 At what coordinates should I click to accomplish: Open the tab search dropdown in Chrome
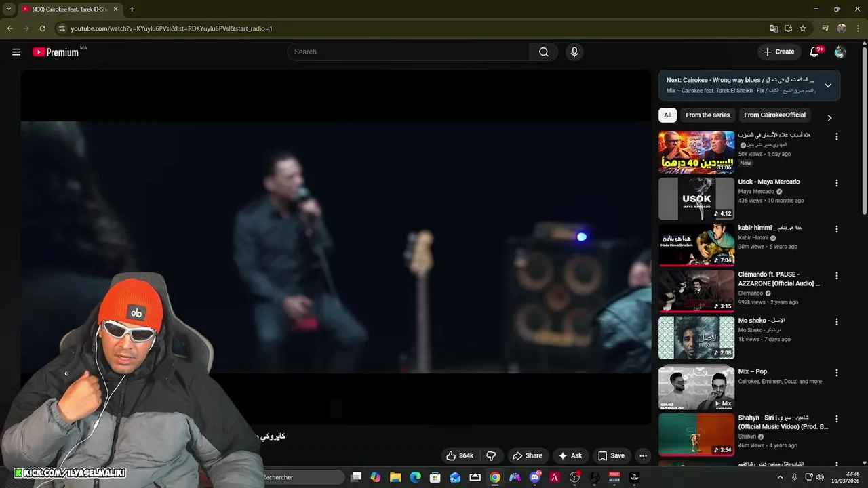(9, 9)
